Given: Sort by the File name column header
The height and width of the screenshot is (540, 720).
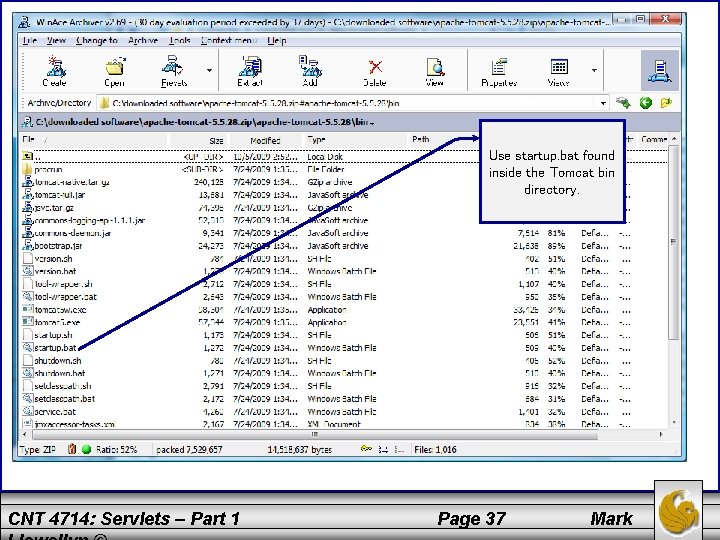Looking at the screenshot, I should (94, 140).
